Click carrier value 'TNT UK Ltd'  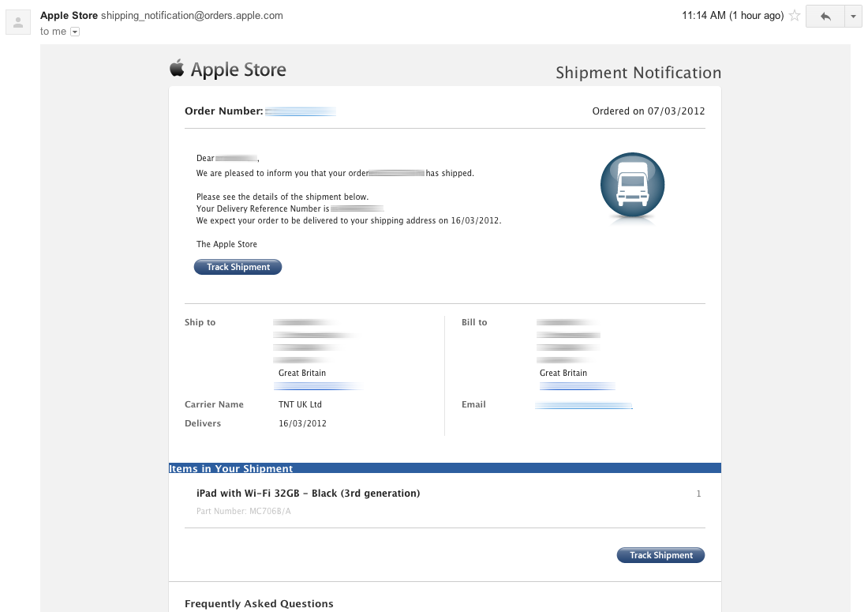(300, 404)
